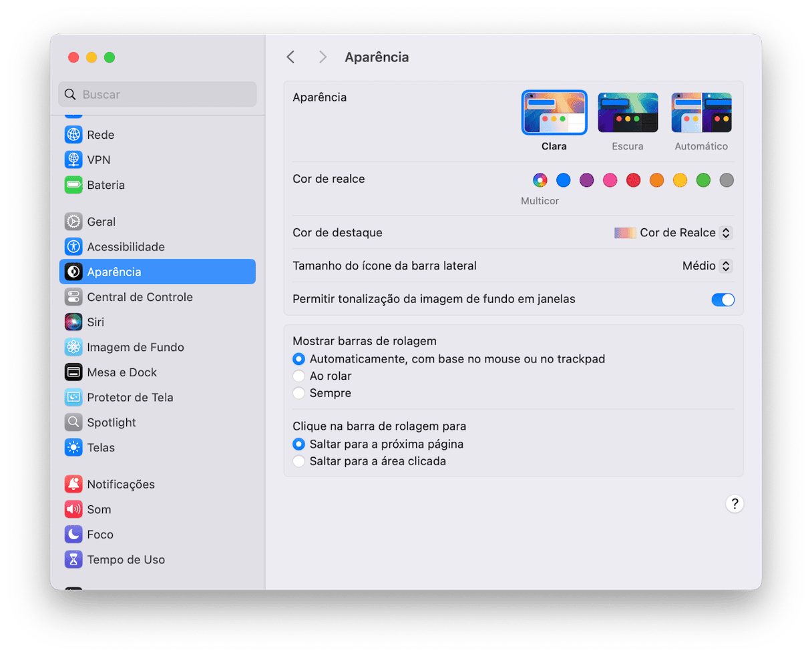The image size is (812, 656).
Task: Click the Siri icon in sidebar
Action: click(x=73, y=322)
